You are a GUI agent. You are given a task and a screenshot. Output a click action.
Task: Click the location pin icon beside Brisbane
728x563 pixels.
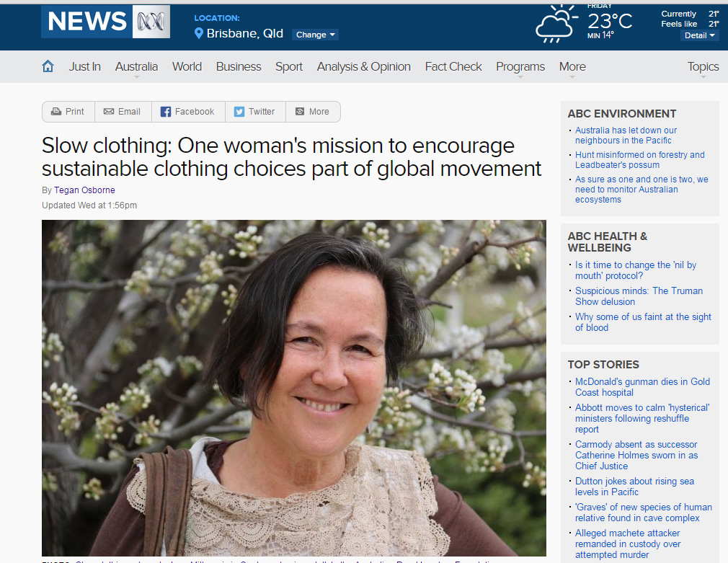click(x=199, y=33)
